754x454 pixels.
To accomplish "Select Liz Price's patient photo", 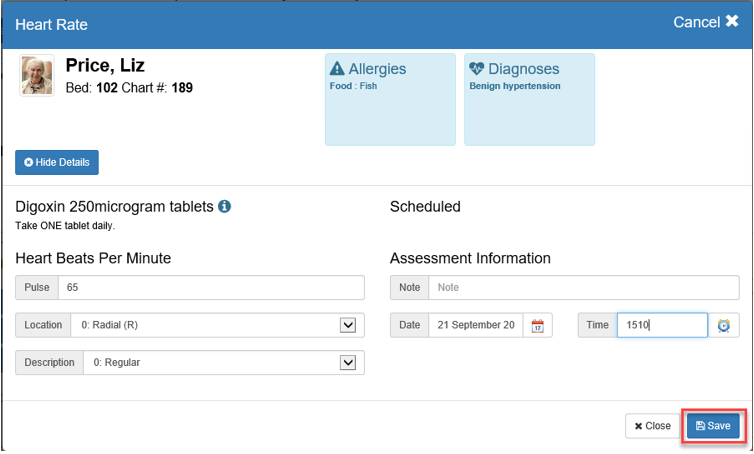I will tap(37, 76).
